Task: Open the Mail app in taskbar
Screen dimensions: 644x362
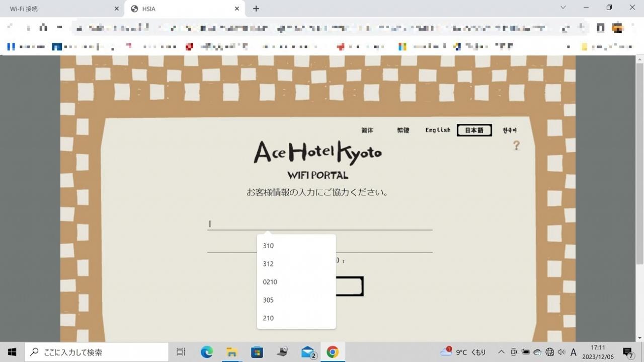Action: click(308, 352)
